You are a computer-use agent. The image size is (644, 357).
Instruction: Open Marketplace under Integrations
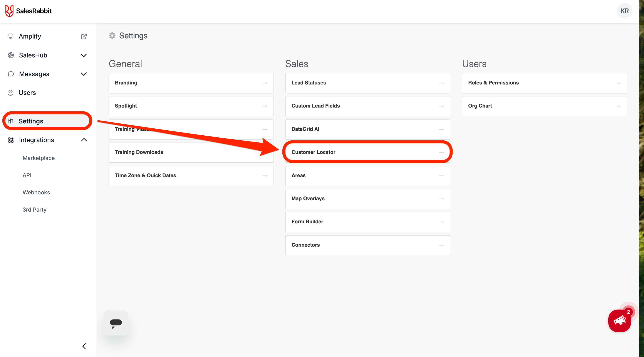point(39,158)
